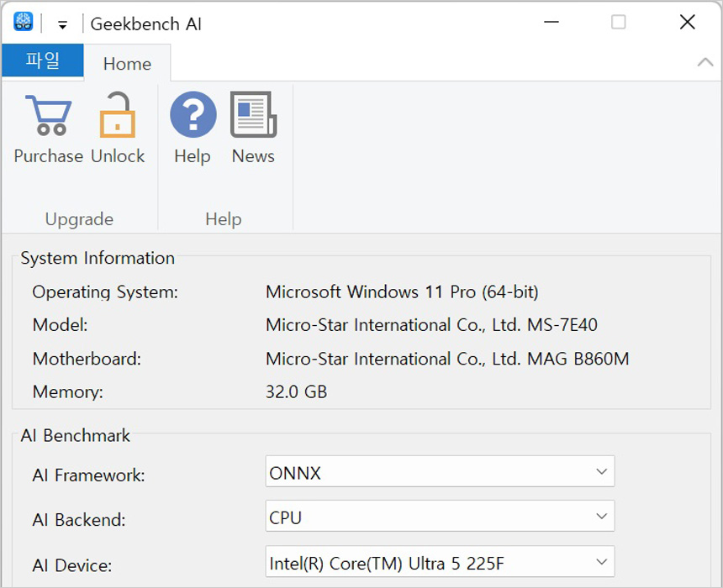Expand the AI Framework dropdown showing ONNX

[x=440, y=472]
